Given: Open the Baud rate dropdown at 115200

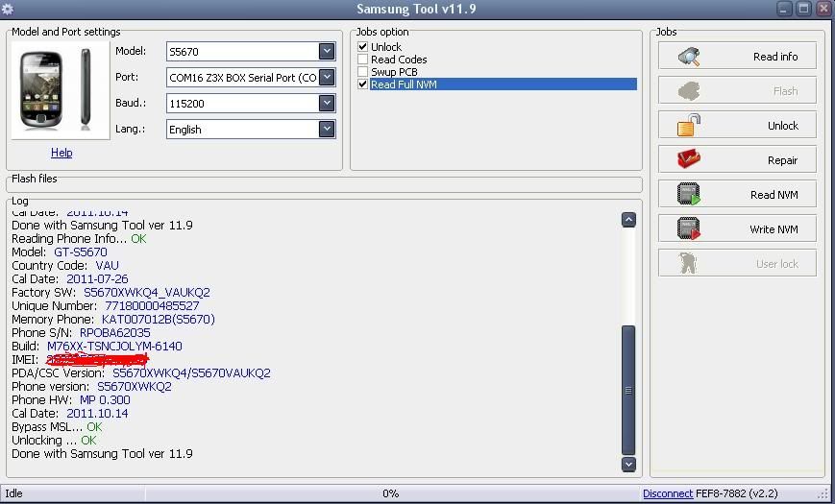Looking at the screenshot, I should coord(327,103).
